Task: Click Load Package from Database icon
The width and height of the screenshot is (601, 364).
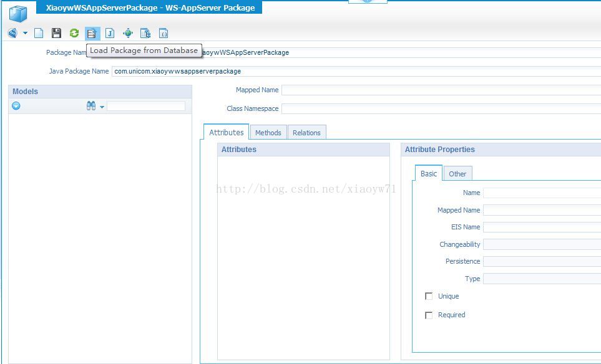Action: (92, 34)
